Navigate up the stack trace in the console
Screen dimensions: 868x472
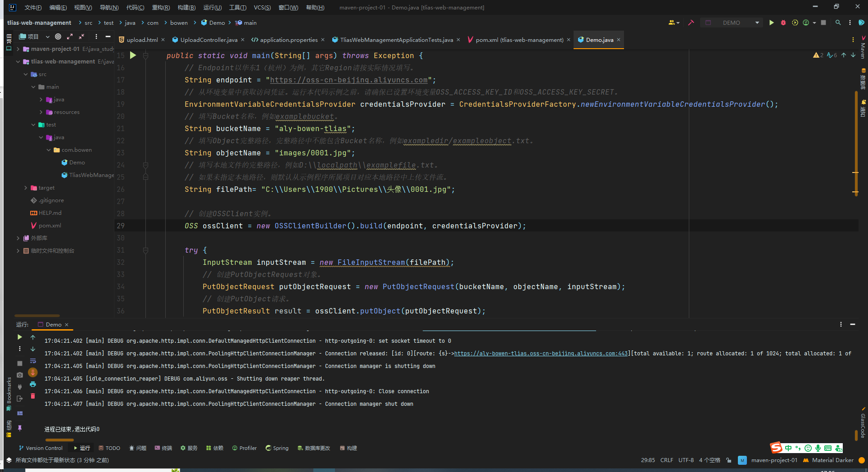coord(33,337)
